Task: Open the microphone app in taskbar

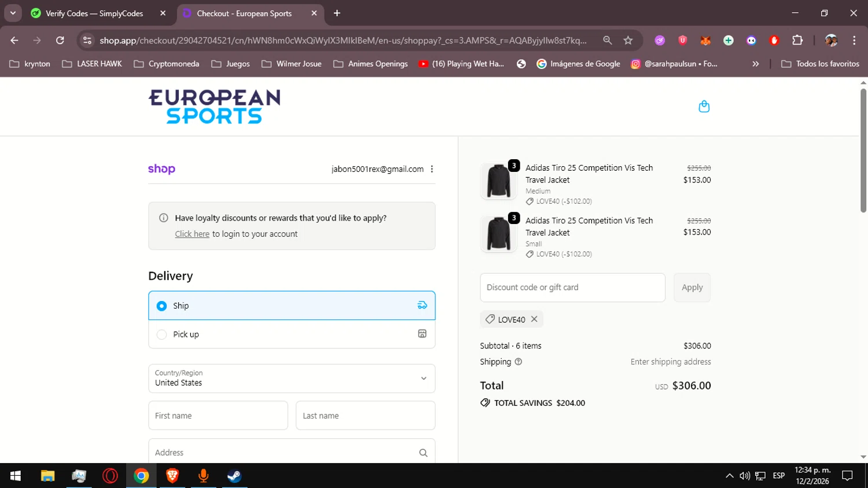Action: (203, 476)
